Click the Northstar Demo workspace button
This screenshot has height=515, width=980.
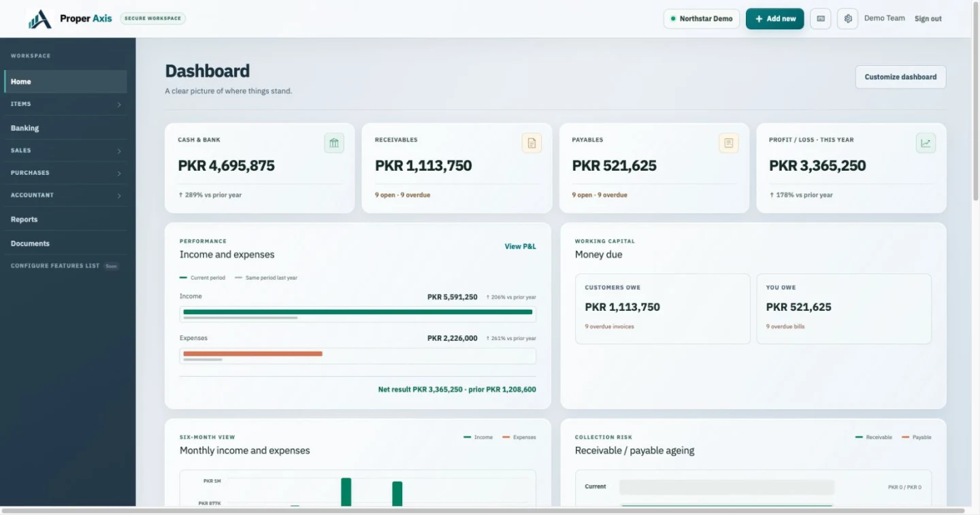pyautogui.click(x=702, y=19)
